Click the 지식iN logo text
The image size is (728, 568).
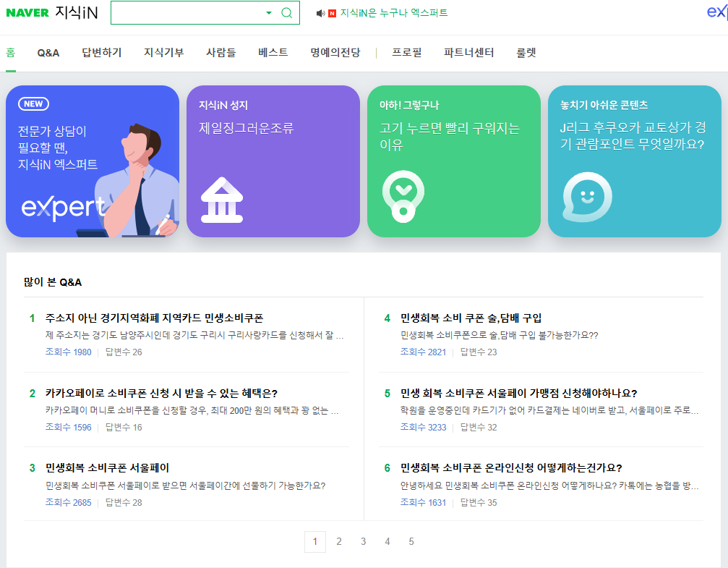[77, 12]
